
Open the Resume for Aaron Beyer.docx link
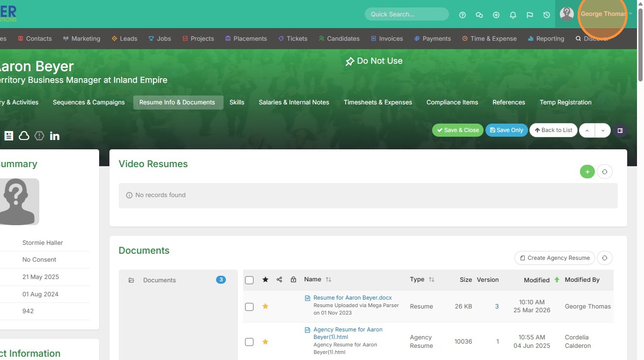pyautogui.click(x=353, y=298)
